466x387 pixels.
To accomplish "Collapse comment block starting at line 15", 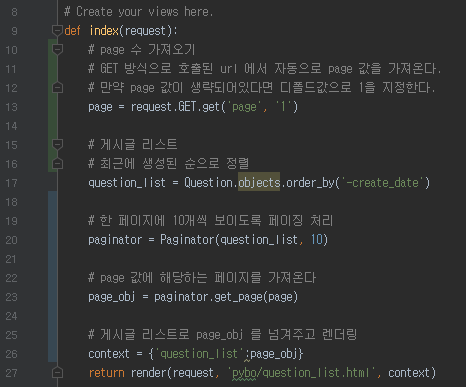I will coord(57,145).
